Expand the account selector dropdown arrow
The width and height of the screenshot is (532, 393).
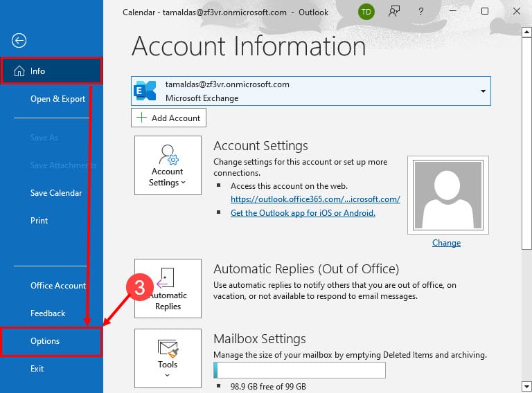[x=483, y=91]
